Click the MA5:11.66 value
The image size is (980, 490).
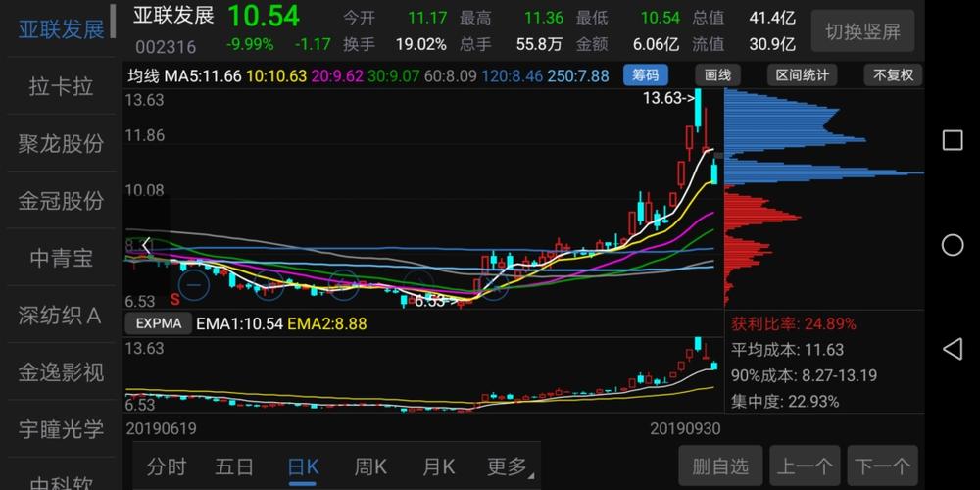coord(203,76)
